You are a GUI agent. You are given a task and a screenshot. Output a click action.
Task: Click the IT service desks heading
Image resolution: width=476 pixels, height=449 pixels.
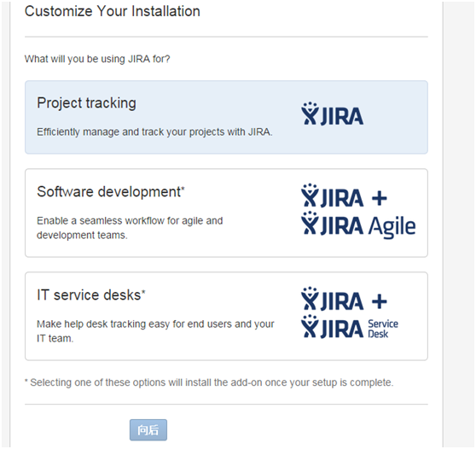(x=91, y=295)
